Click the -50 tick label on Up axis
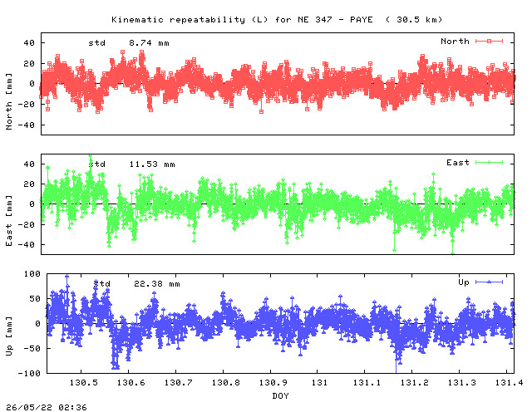The image size is (532, 412). tap(32, 349)
